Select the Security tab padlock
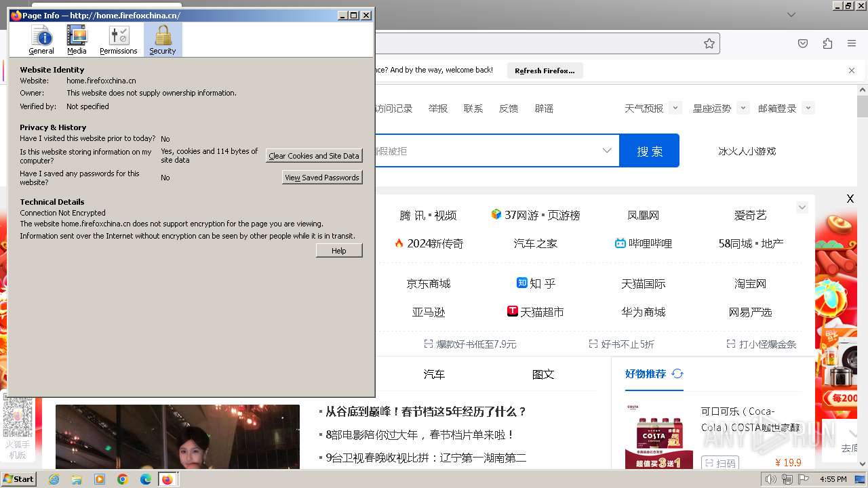Image resolution: width=868 pixels, height=488 pixels. click(163, 40)
